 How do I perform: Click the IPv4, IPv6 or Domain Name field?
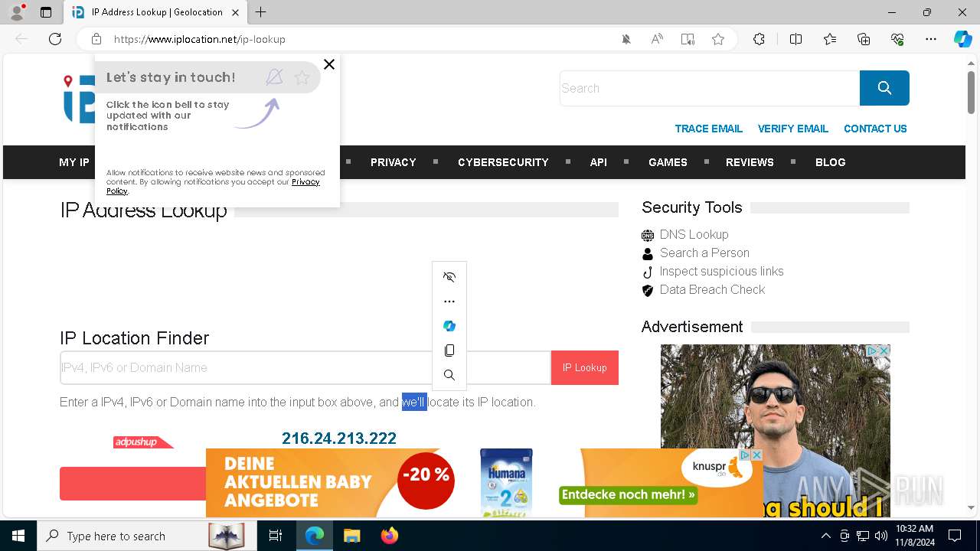(305, 367)
